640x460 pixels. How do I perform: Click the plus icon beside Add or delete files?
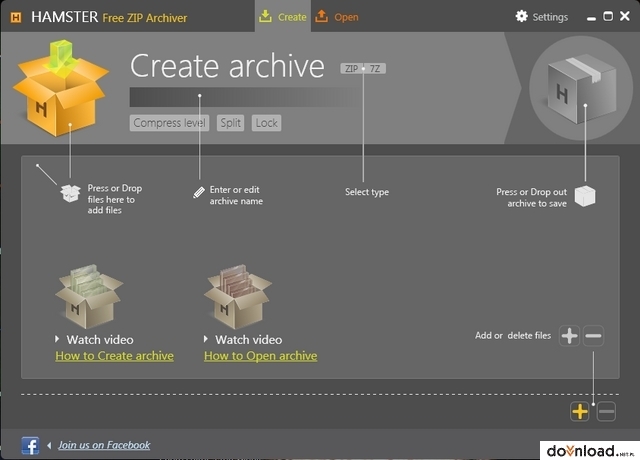569,336
